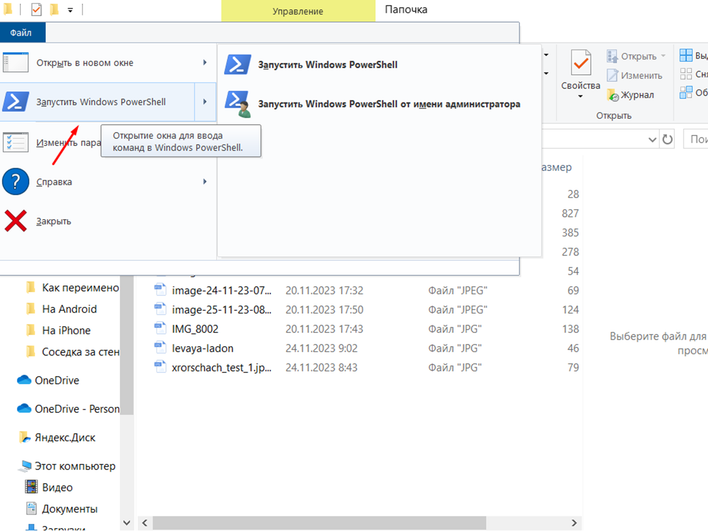The width and height of the screenshot is (708, 531).
Task: Open the Файл menu tab
Action: click(x=21, y=33)
